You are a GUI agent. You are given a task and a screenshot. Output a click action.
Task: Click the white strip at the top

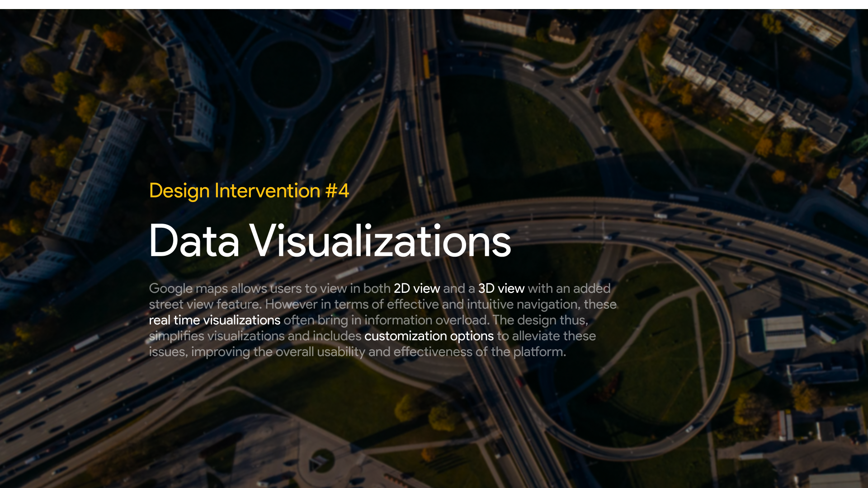point(434,4)
